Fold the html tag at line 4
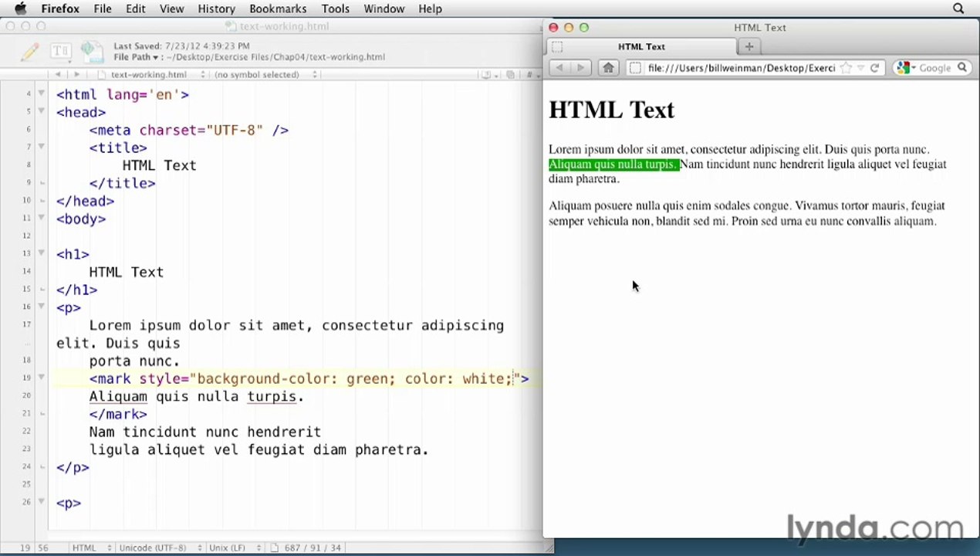The height and width of the screenshot is (556, 980). tap(42, 94)
